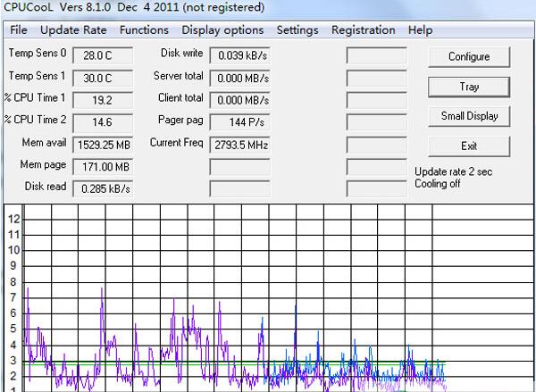Select the Temp Sens 0 value 28.0 C
The image size is (536, 392).
(x=103, y=55)
